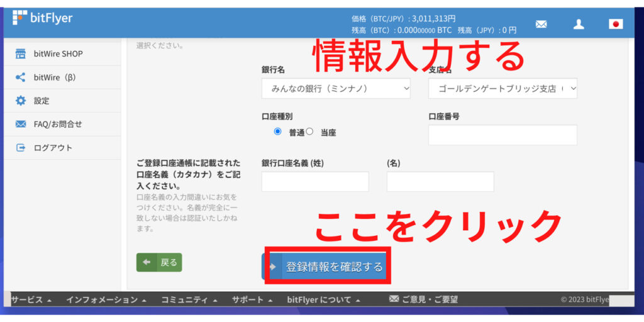Expand the bitFlyer について footer menu
The width and height of the screenshot is (644, 322).
pyautogui.click(x=324, y=299)
